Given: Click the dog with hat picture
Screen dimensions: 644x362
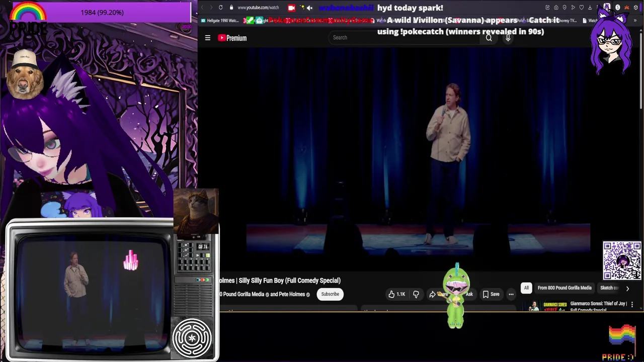Looking at the screenshot, I should [x=24, y=74].
